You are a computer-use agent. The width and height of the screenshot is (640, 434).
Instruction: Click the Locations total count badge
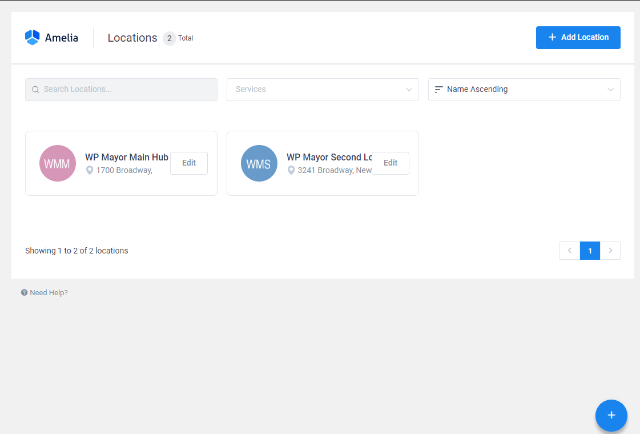(x=169, y=38)
